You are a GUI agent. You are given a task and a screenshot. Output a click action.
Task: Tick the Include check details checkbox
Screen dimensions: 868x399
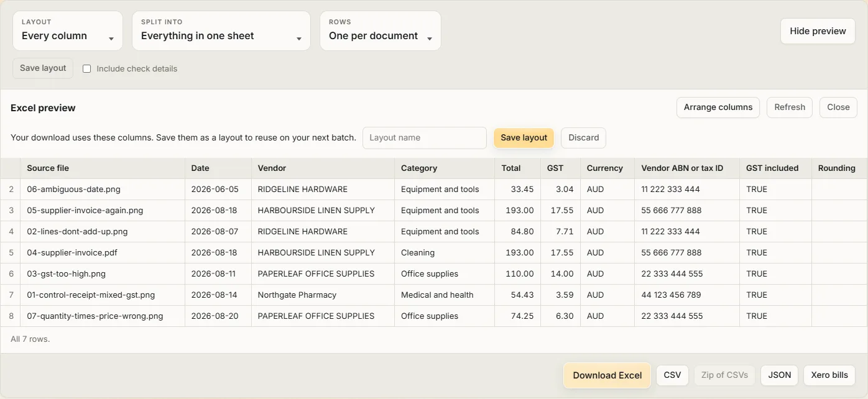(87, 69)
